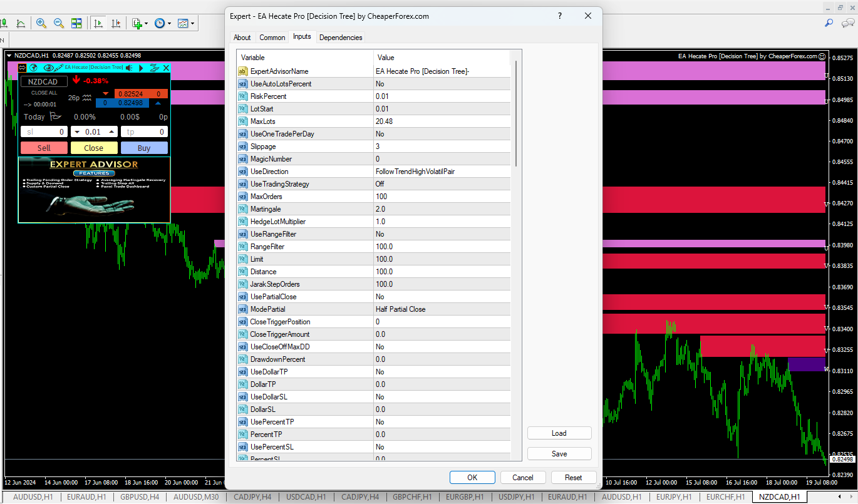Click the inputs list vertical scrollbar thumb

[516, 113]
